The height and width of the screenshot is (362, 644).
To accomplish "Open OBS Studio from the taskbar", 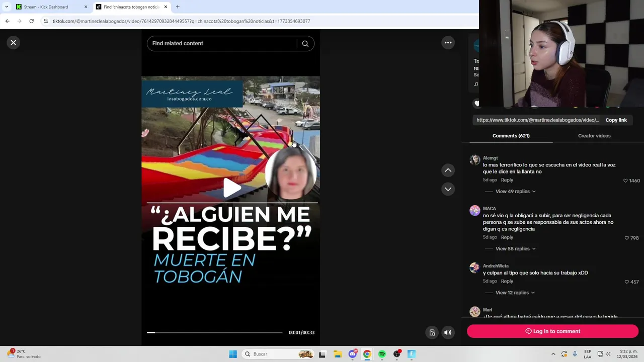I will point(397,354).
